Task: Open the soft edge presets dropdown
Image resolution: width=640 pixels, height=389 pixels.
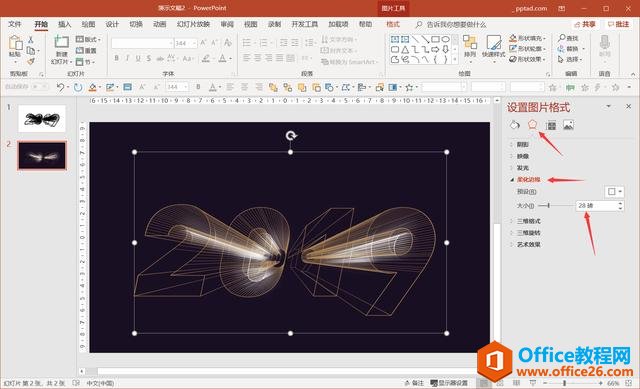Action: [614, 191]
